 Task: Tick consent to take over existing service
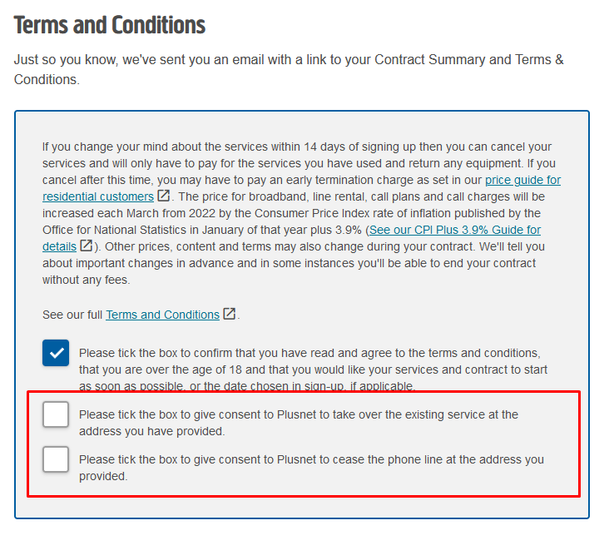[56, 414]
